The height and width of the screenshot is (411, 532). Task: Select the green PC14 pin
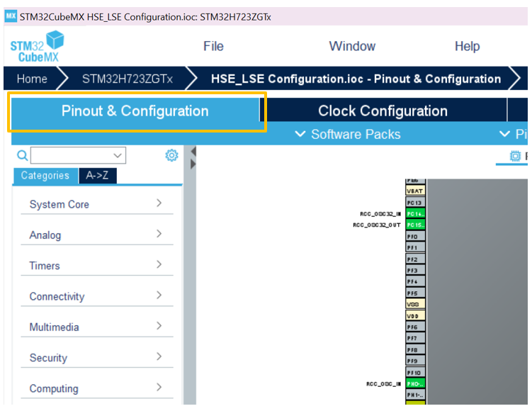(415, 214)
